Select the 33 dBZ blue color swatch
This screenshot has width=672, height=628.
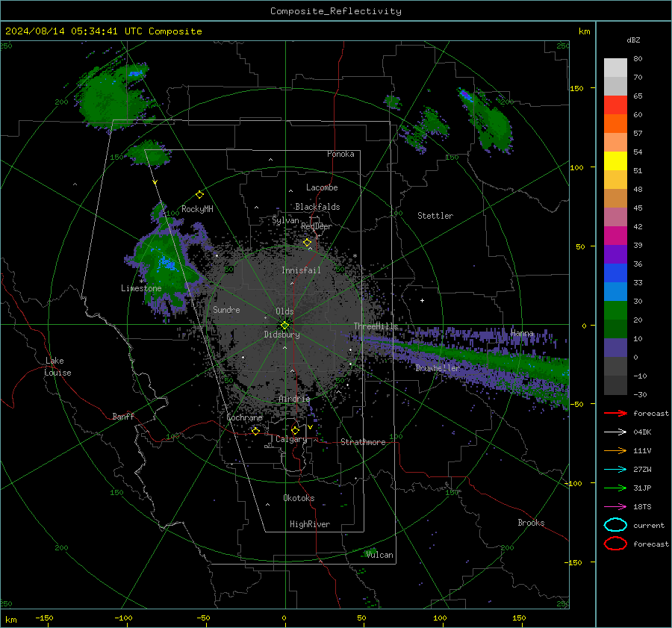615,273
